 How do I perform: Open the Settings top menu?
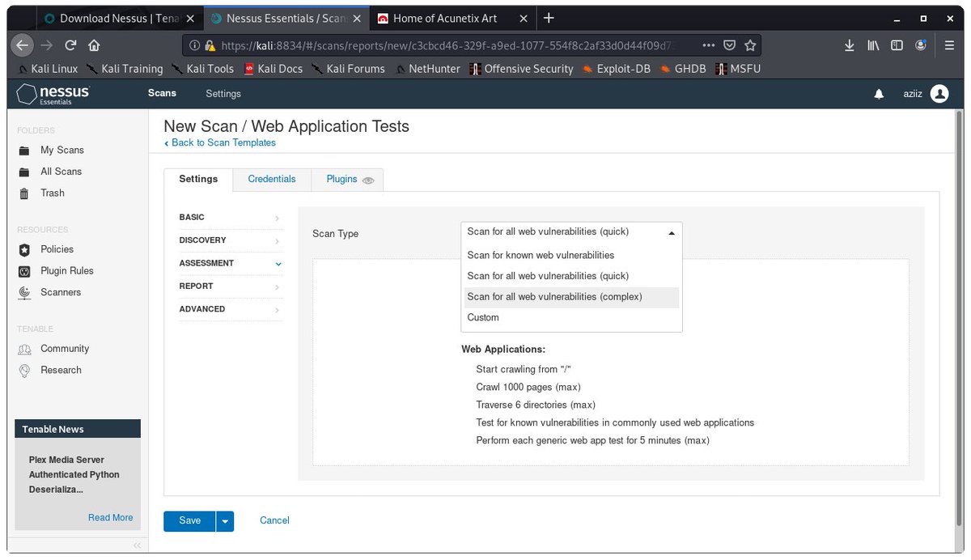tap(223, 94)
